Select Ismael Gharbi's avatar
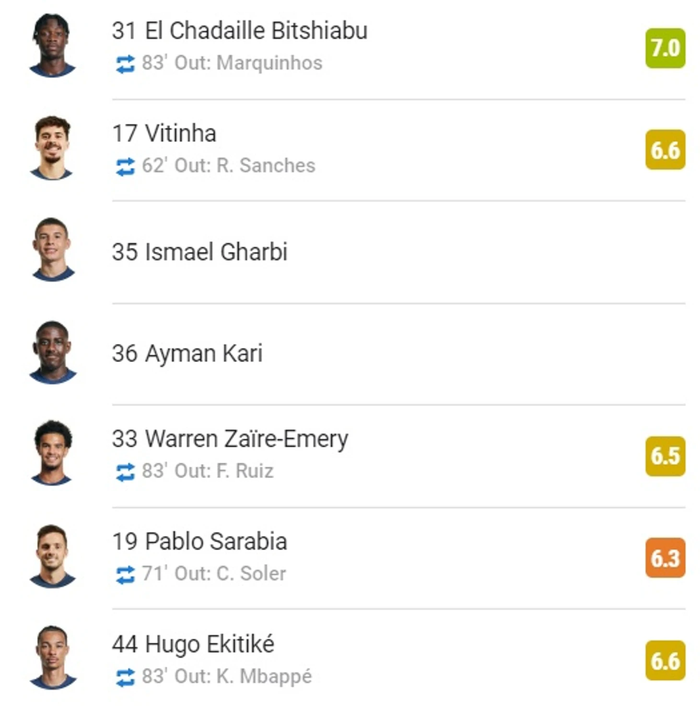700x728 pixels. click(52, 249)
